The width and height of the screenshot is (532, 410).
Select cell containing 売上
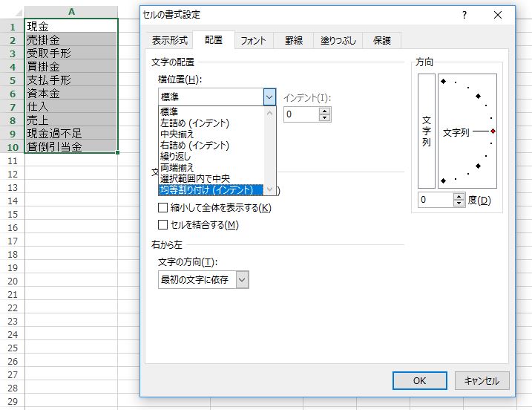click(71, 120)
